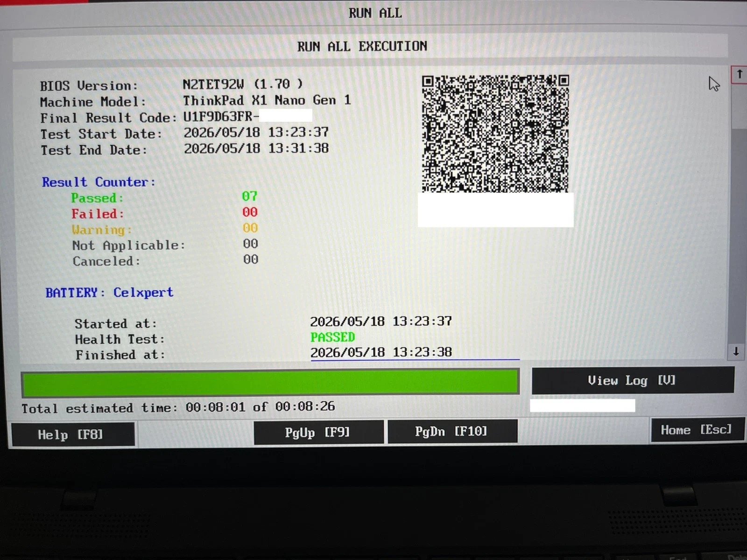Screen dimensions: 747x560
Task: Go to previous page with PgUp [F9]
Action: 318,432
